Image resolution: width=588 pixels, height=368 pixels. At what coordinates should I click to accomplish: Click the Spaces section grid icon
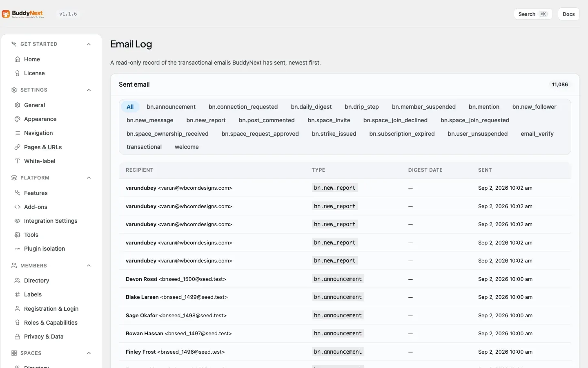[14, 353]
